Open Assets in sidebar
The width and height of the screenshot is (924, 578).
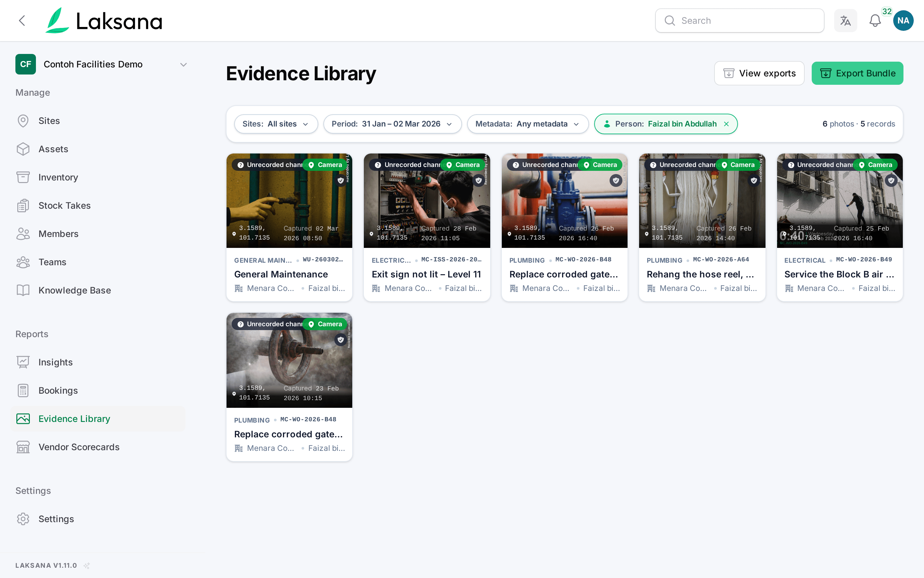98,149
